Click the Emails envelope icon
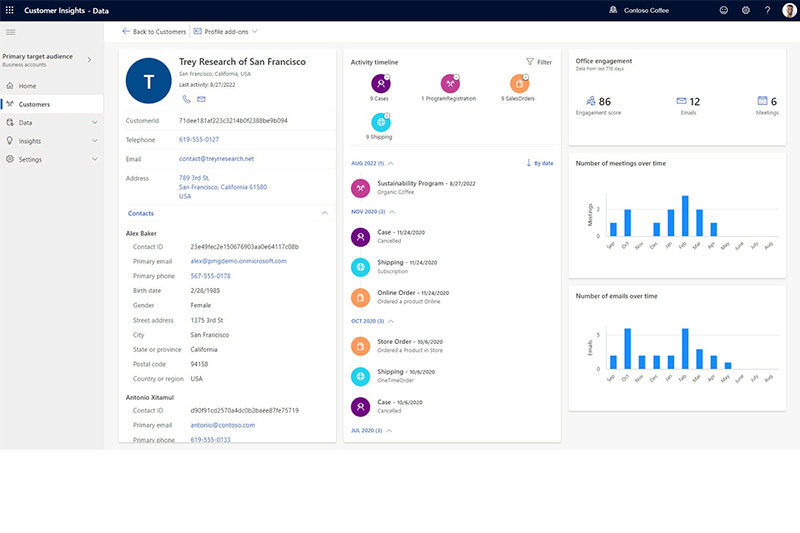 (681, 101)
